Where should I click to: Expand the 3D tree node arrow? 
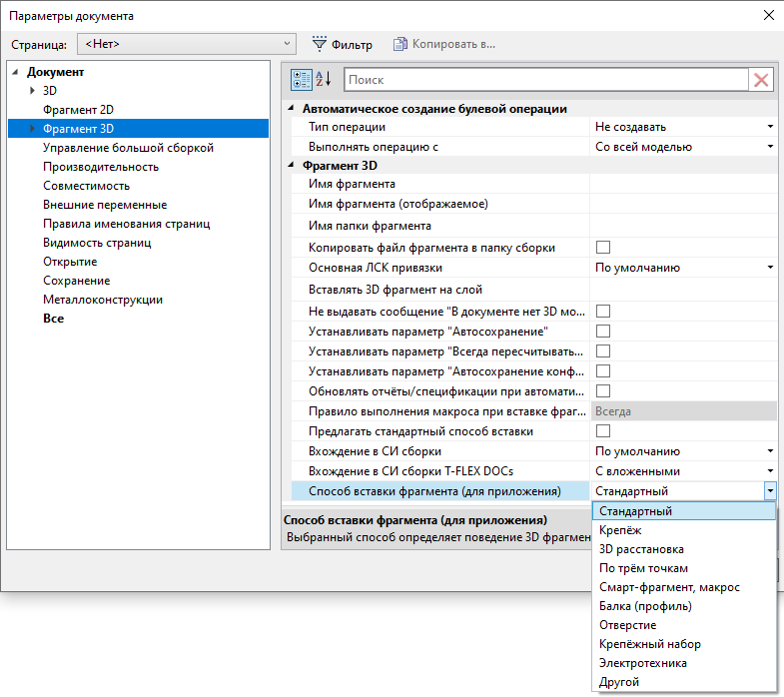pos(33,91)
